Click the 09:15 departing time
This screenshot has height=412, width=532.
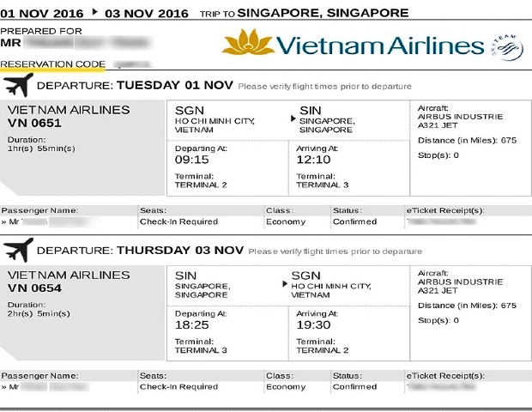[x=192, y=159]
